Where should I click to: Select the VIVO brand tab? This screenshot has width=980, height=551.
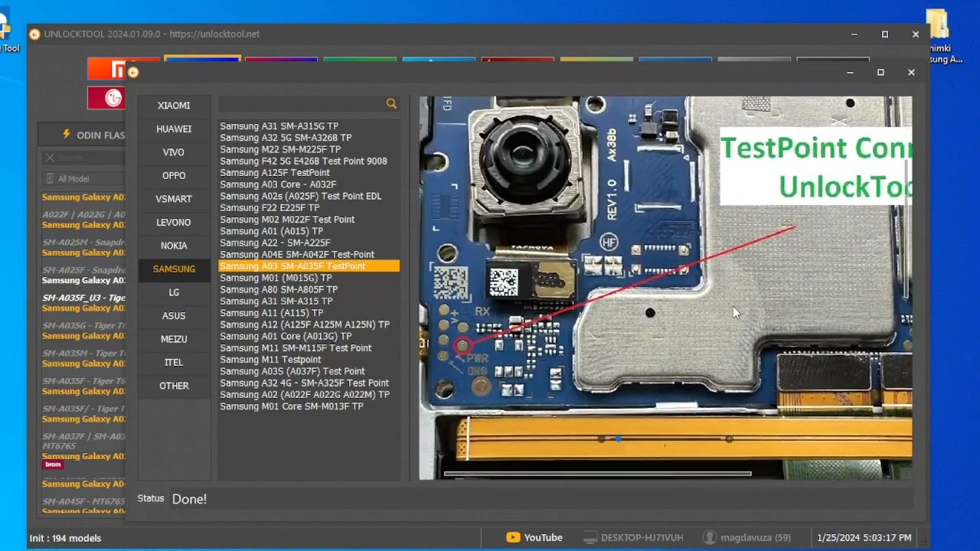click(174, 152)
